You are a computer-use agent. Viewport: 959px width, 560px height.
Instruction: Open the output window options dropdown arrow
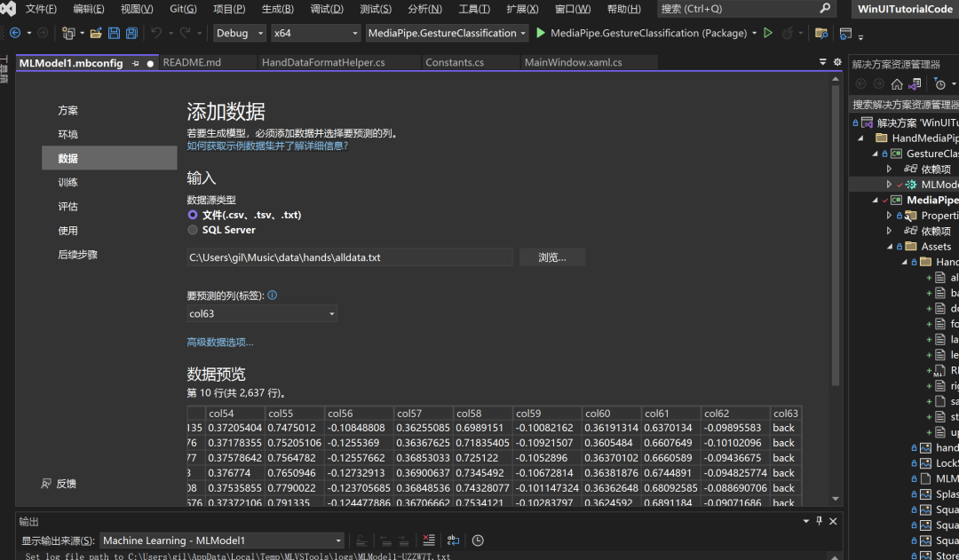pyautogui.click(x=806, y=521)
